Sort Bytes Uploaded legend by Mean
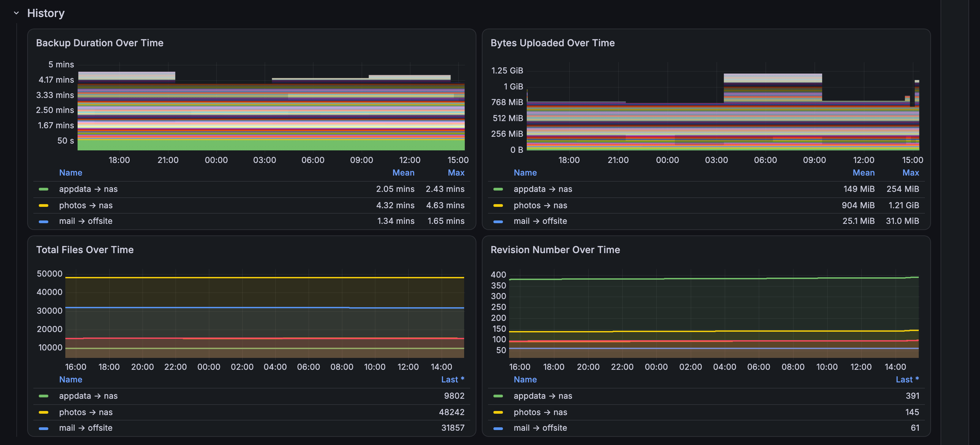 click(864, 173)
